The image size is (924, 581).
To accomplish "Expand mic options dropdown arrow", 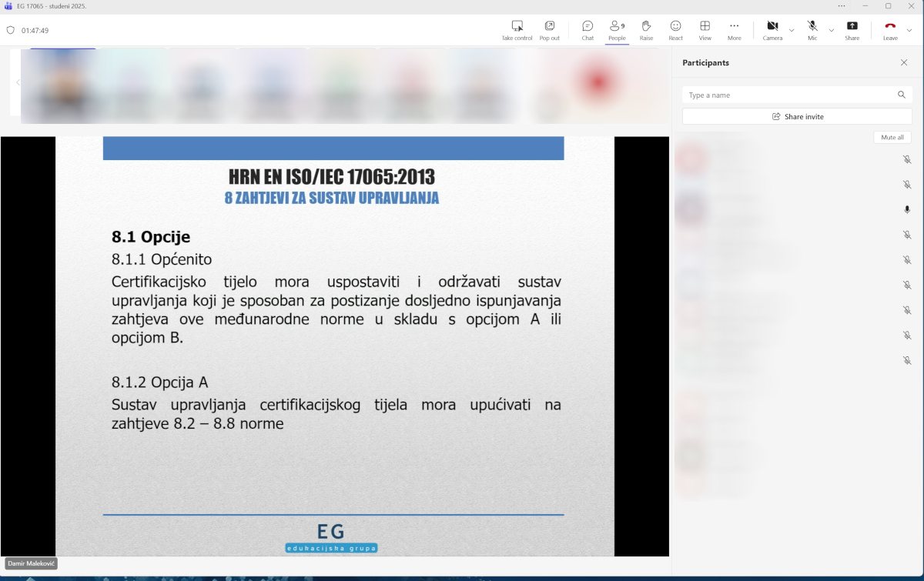I will coord(831,30).
